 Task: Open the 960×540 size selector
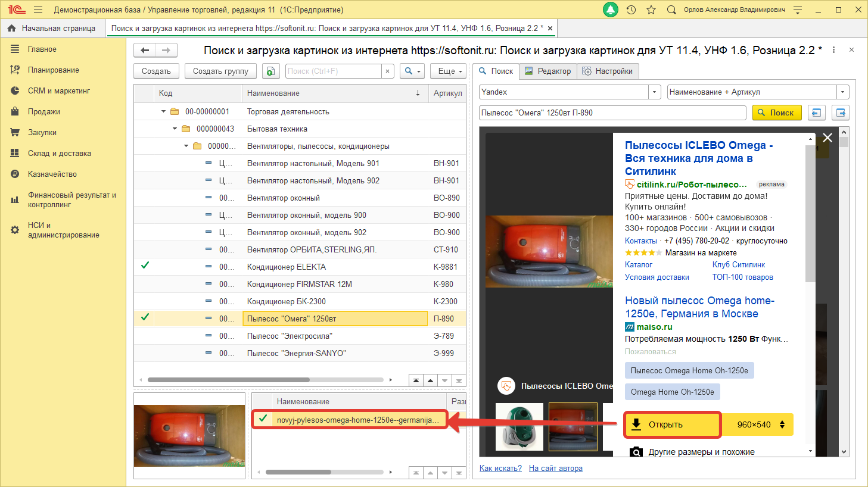758,424
